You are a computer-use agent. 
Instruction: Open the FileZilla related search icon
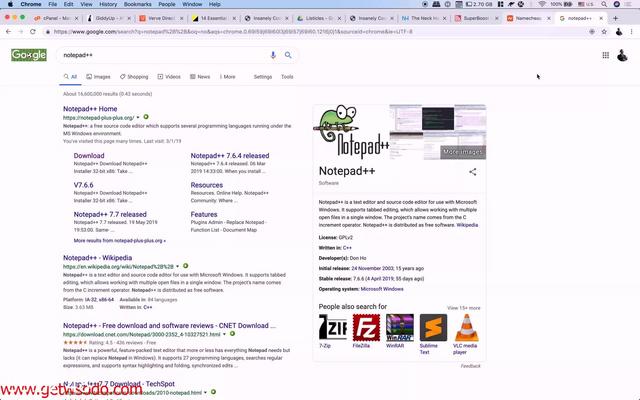tap(366, 327)
